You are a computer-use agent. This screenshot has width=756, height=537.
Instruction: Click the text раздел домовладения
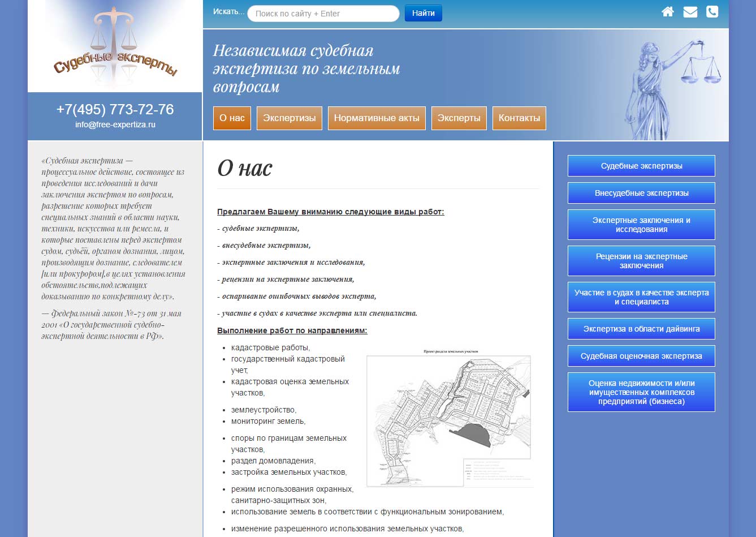[273, 461]
